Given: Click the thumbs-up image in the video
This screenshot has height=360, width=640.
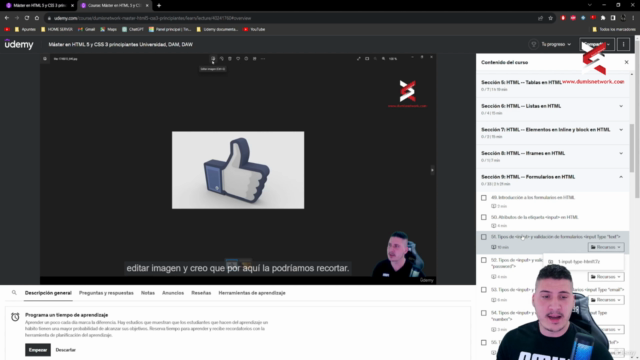Looking at the screenshot, I should point(238,170).
